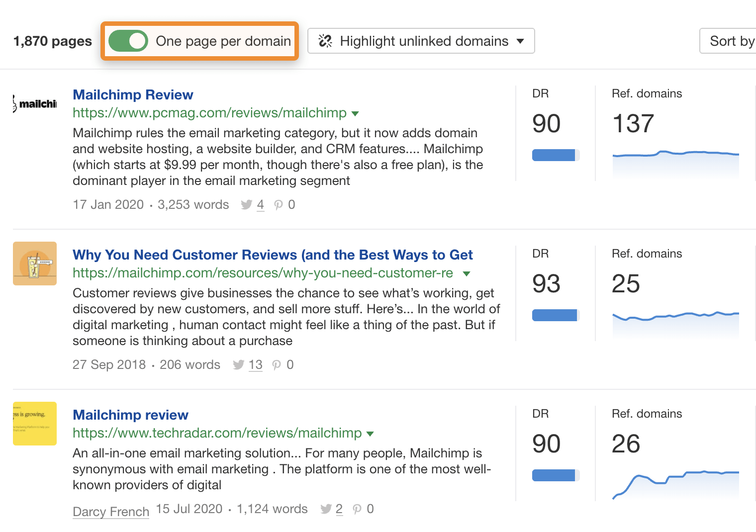756x532 pixels.
Task: Open the Sort by menu
Action: tap(730, 41)
